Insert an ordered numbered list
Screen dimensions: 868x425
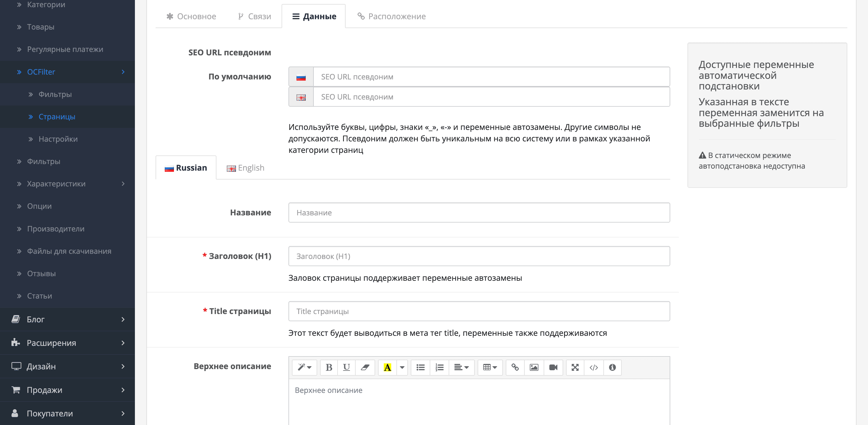click(439, 367)
